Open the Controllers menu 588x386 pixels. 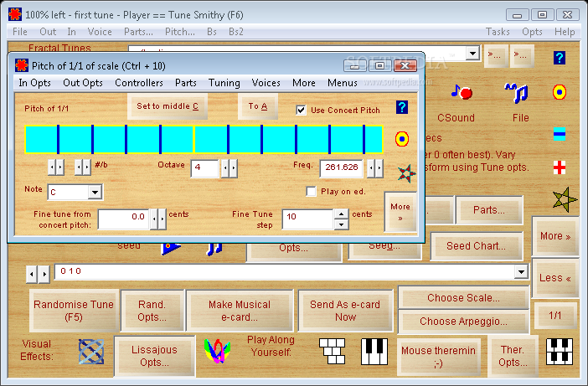139,83
